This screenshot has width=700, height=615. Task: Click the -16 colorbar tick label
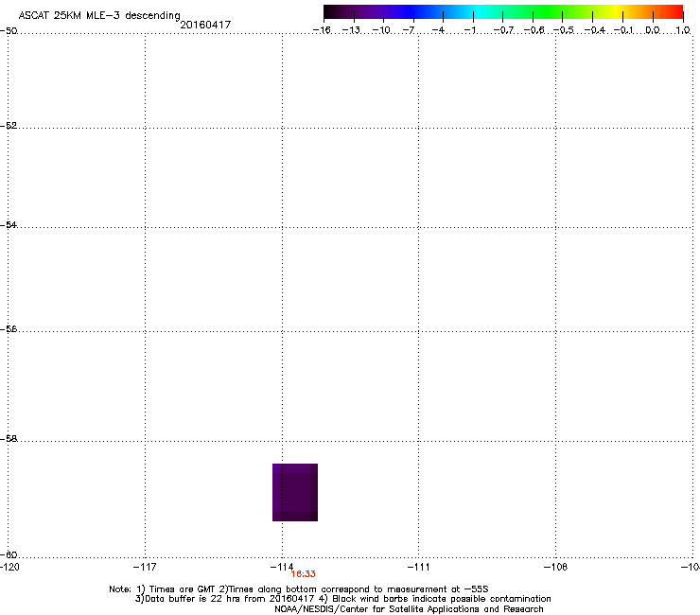322,30
